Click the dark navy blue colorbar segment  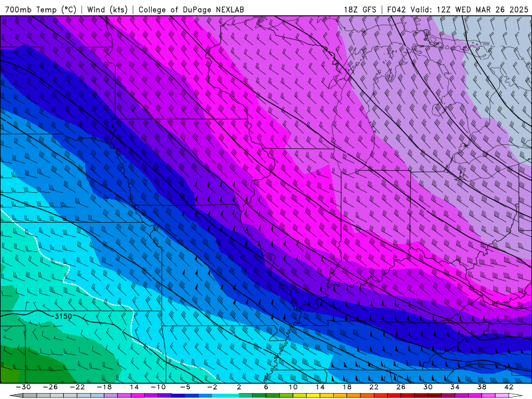[x=178, y=396]
